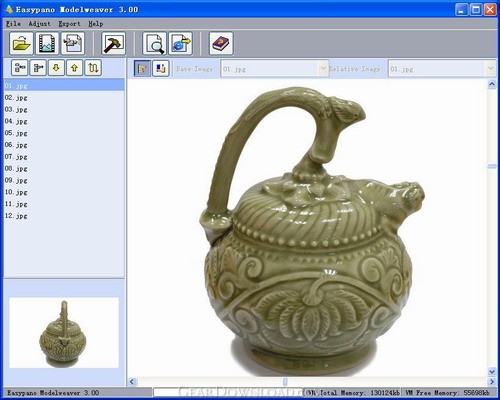Click the horizontal scrollbar right arrow
This screenshot has width=500, height=400.
click(492, 381)
